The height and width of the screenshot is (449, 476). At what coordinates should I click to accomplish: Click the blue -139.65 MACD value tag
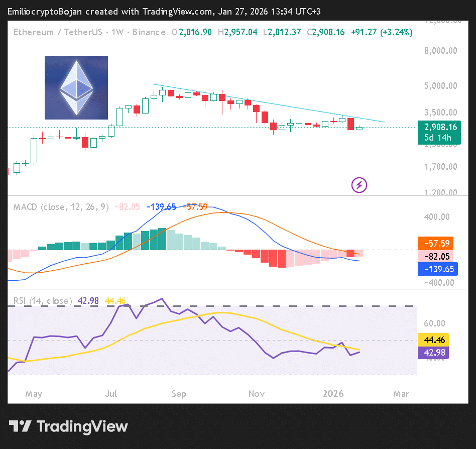click(x=436, y=269)
